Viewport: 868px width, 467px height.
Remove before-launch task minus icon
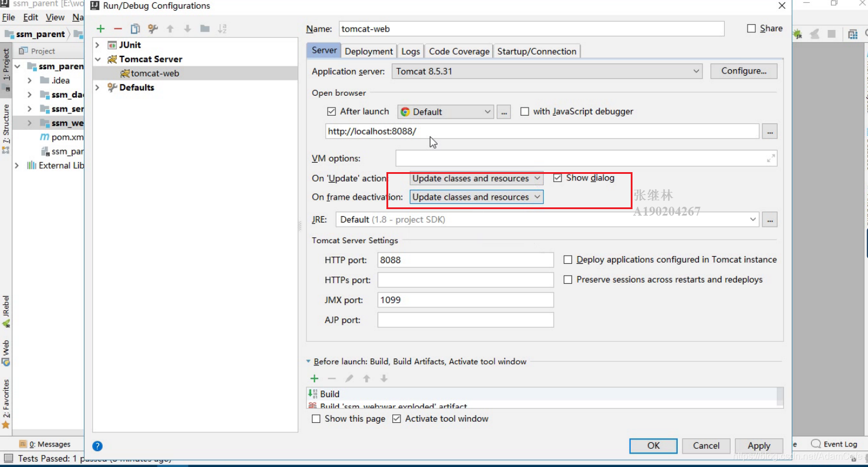click(332, 379)
